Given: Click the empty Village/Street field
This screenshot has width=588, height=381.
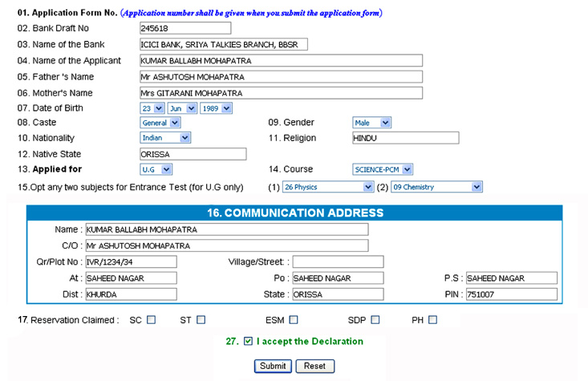Looking at the screenshot, I should click(x=338, y=261).
